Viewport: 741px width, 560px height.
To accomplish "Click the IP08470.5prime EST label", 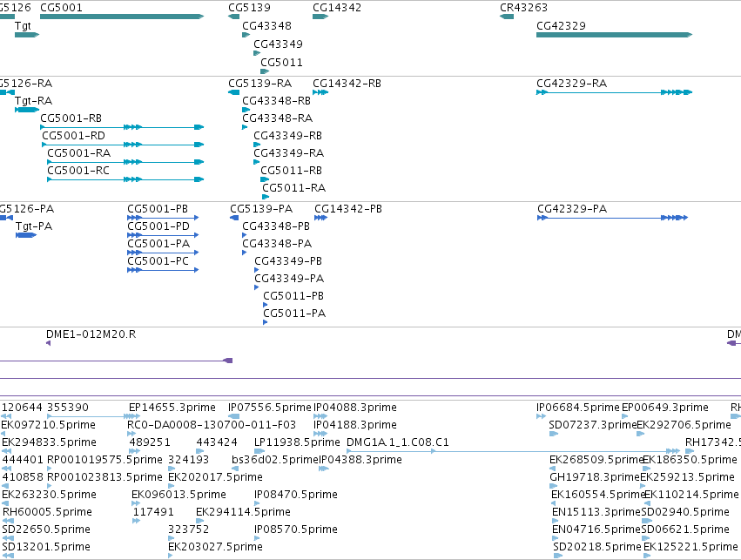I will point(296,495).
